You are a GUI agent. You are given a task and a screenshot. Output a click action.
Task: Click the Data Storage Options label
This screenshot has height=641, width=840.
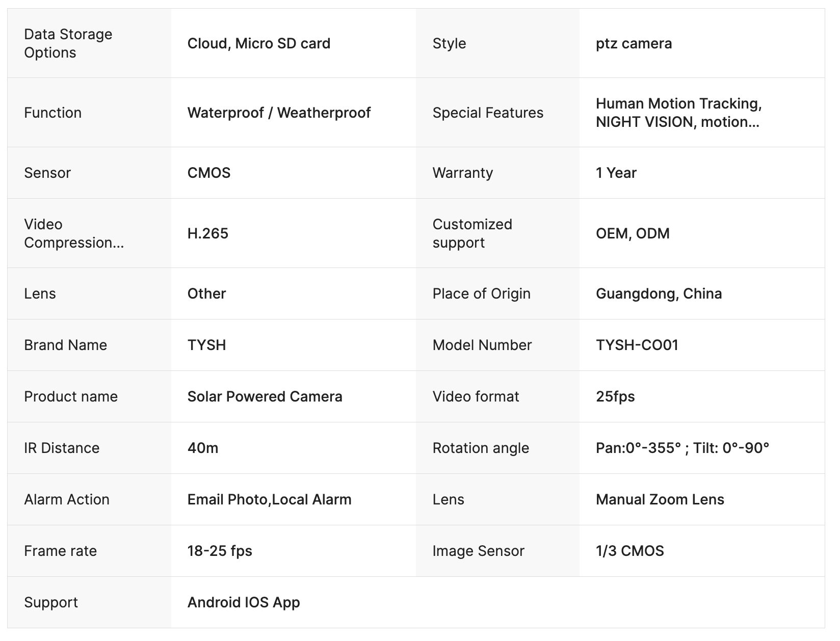coord(68,43)
